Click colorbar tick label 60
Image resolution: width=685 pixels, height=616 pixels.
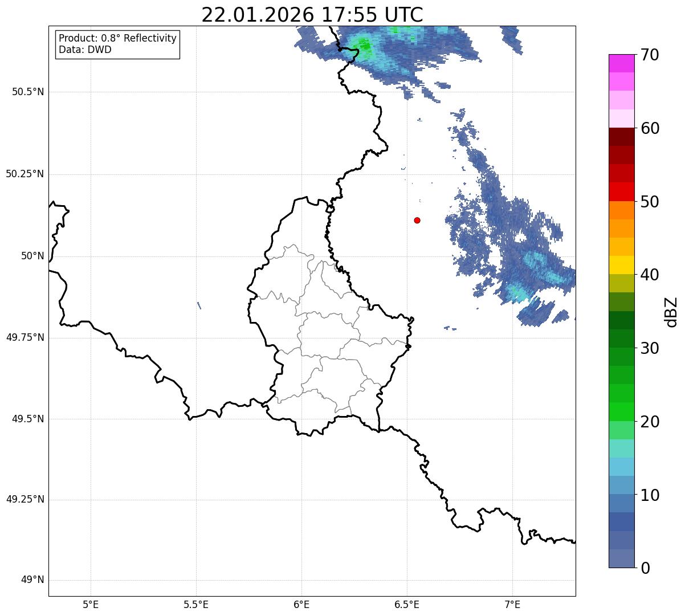point(649,128)
